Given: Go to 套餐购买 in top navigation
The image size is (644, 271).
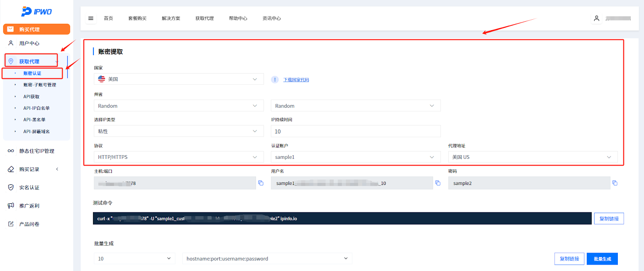Looking at the screenshot, I should (x=137, y=18).
